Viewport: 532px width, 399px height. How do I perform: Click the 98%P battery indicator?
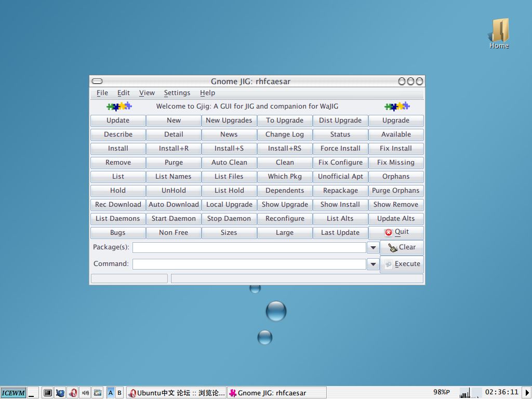[442, 392]
